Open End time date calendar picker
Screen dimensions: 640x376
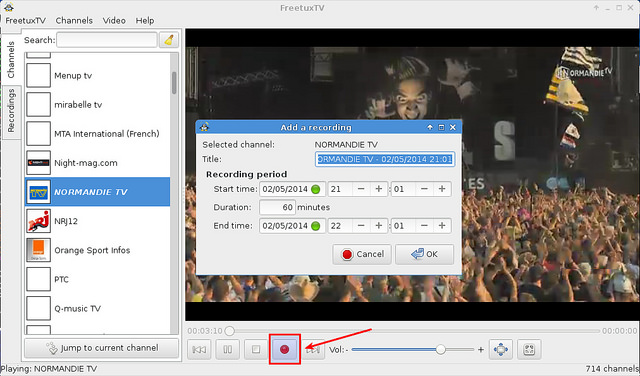click(316, 226)
